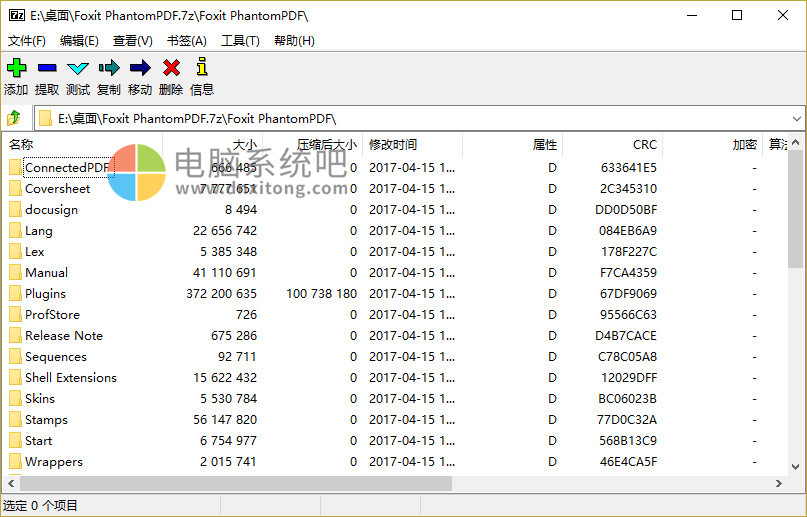The height and width of the screenshot is (517, 807).
Task: Click the vertical scrollbar thumb
Action: click(795, 209)
